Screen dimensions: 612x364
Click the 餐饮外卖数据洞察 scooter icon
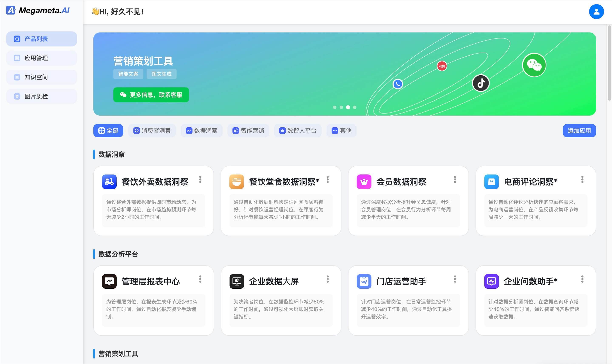pos(109,182)
